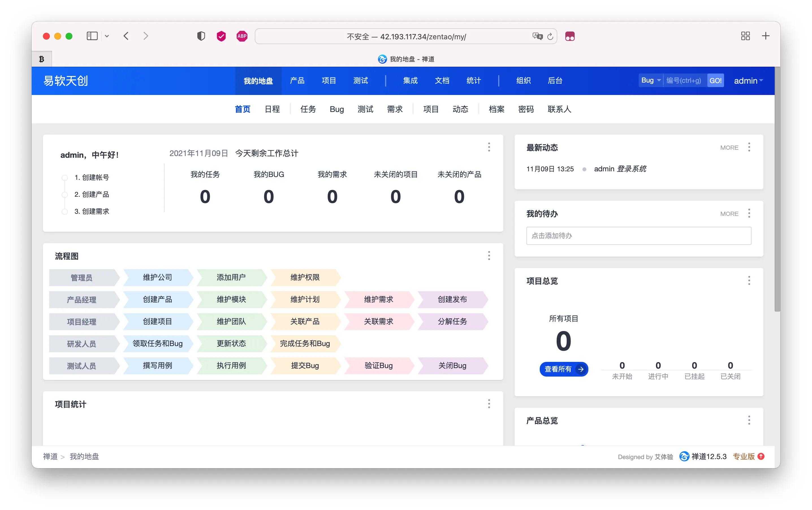Go back with the browser back arrow
The width and height of the screenshot is (812, 510).
pos(126,36)
